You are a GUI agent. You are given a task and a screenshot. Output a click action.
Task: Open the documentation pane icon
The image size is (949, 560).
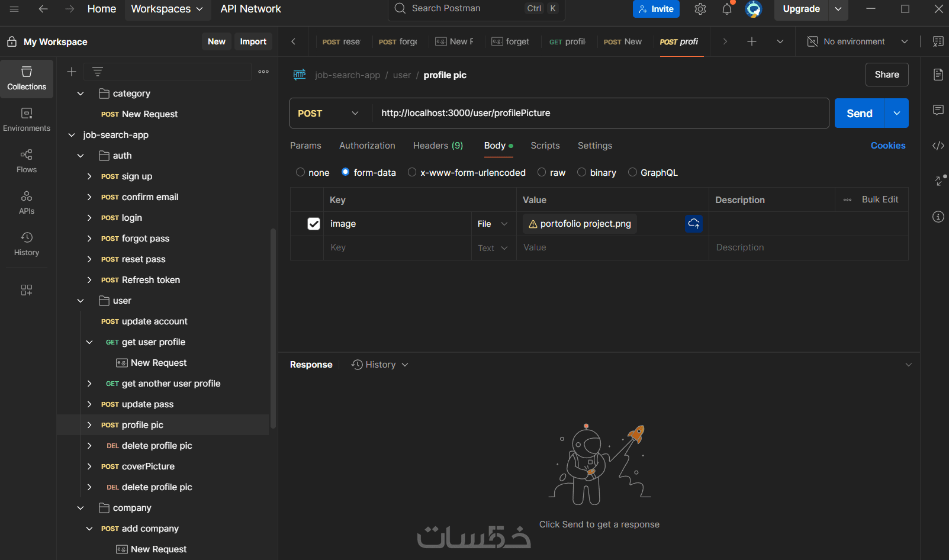point(938,75)
